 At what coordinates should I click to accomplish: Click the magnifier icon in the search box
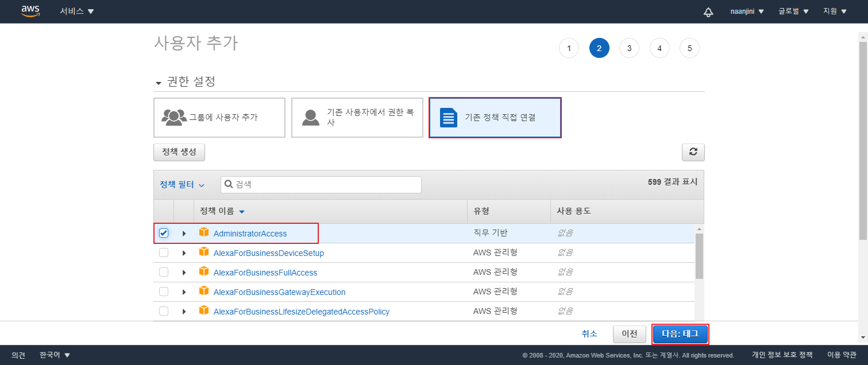(229, 184)
